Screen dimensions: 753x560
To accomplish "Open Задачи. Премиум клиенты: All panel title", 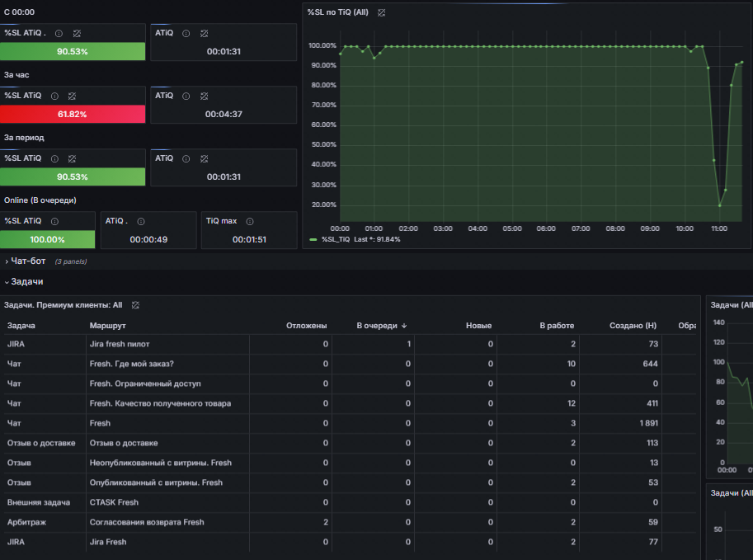I will [64, 304].
